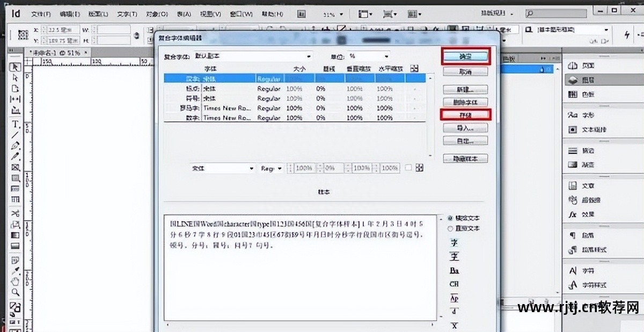Select the 罗马字 Times New Roman row
This screenshot has width=644, height=332.
click(x=295, y=108)
